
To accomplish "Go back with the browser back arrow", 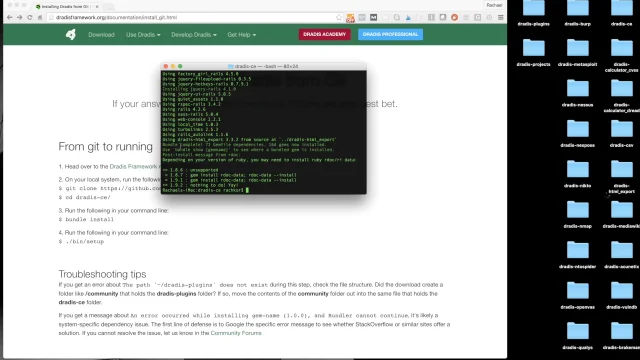I will pyautogui.click(x=9, y=18).
